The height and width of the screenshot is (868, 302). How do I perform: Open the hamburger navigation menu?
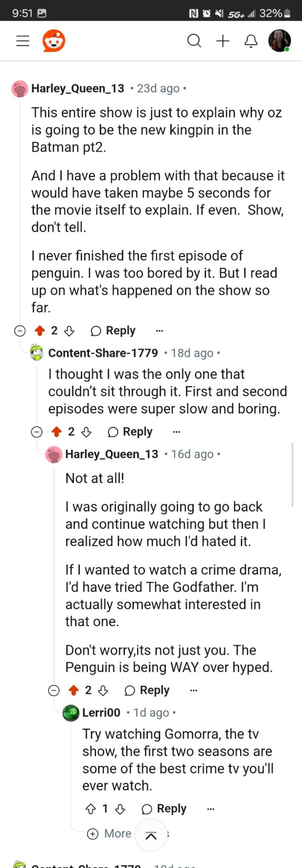tap(23, 41)
